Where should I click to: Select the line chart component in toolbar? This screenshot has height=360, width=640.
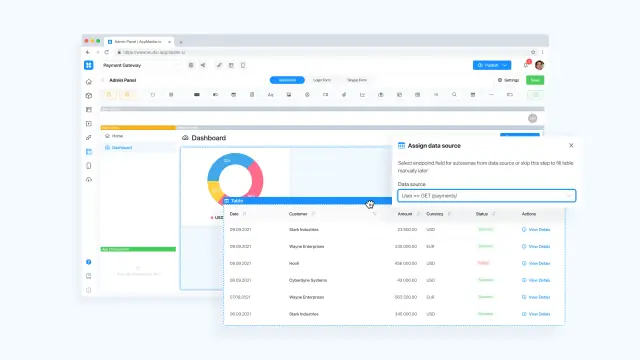[x=362, y=95]
